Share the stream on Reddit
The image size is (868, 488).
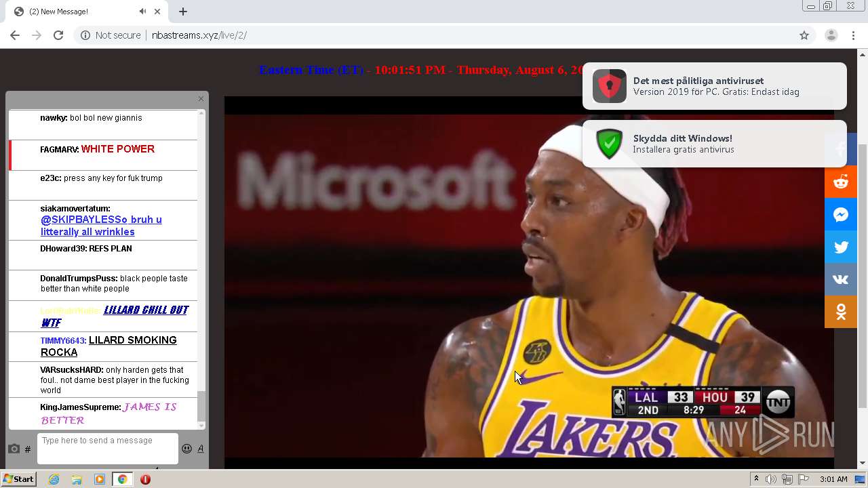(x=841, y=182)
